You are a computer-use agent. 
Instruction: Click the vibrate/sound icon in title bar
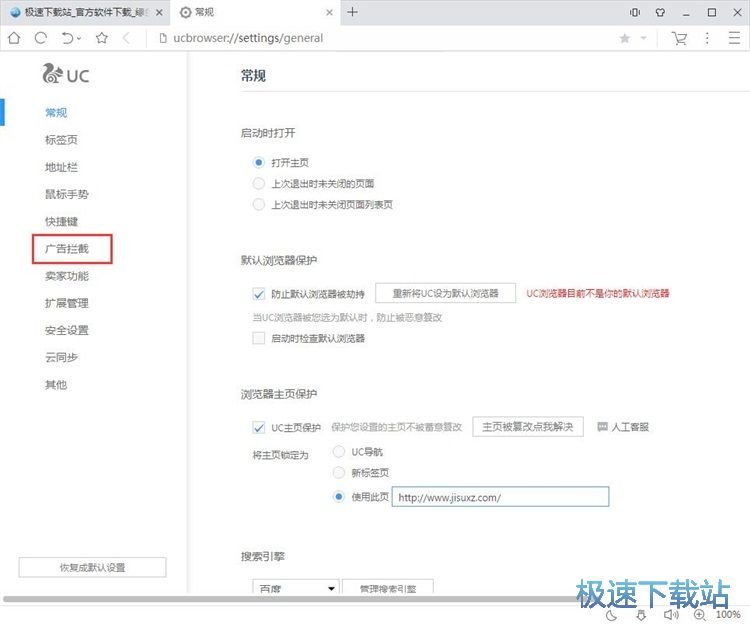[635, 12]
